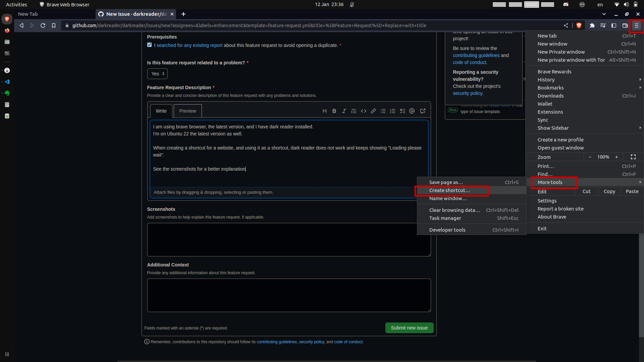Click the heading icon in editor toolbar
This screenshot has width=644, height=362.
tap(324, 111)
